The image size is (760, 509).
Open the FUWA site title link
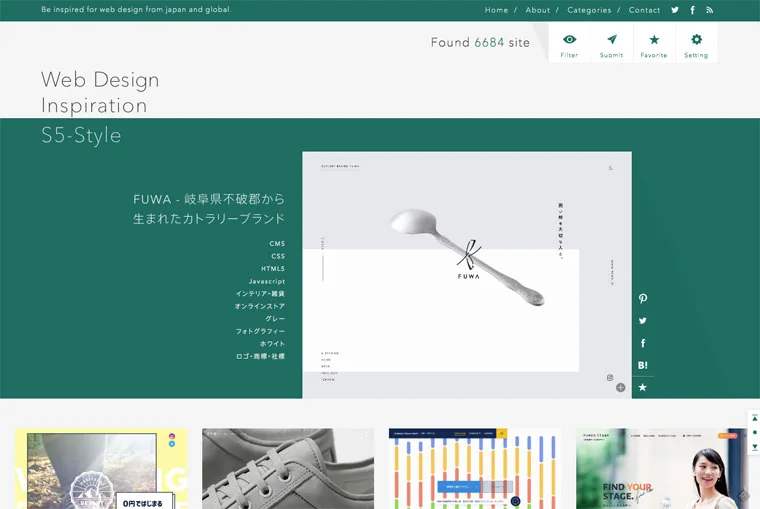coord(209,209)
